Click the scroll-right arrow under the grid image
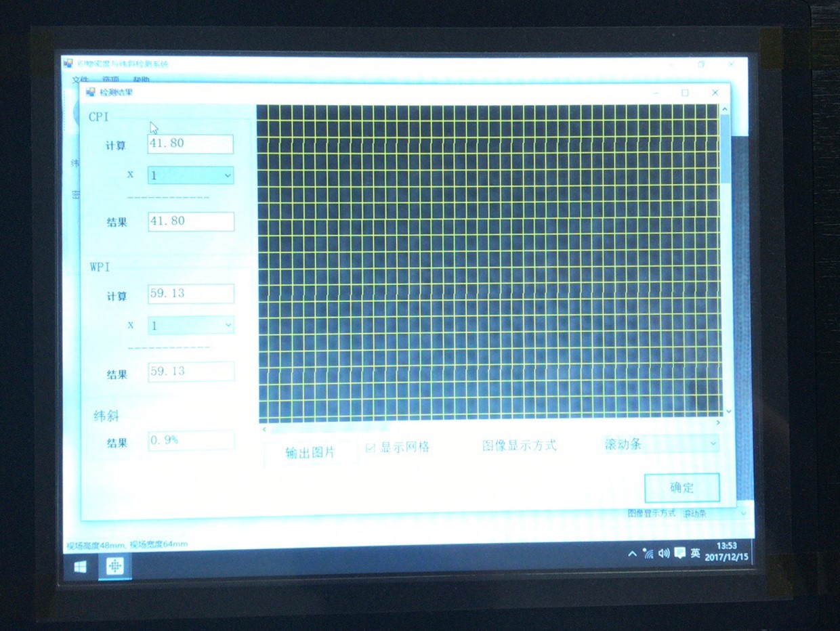840x631 pixels. point(719,422)
